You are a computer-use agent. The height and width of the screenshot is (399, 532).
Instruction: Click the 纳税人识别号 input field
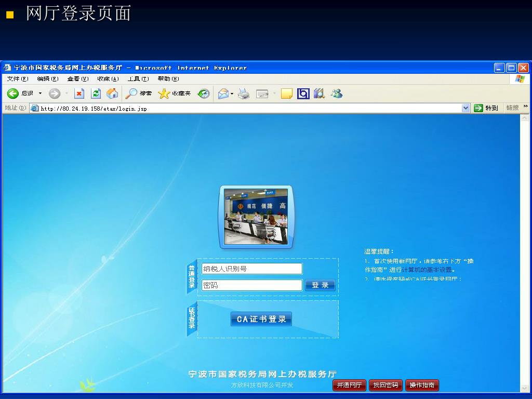pyautogui.click(x=251, y=269)
